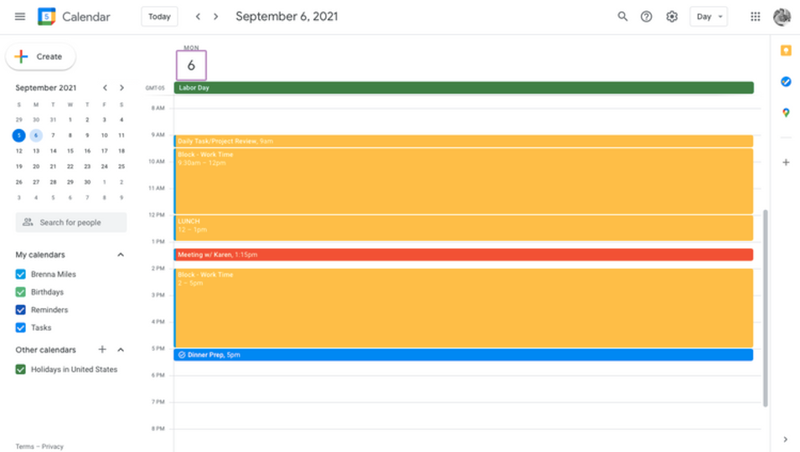Go to next day arrow
Image resolution: width=800 pixels, height=452 pixels.
tap(216, 16)
